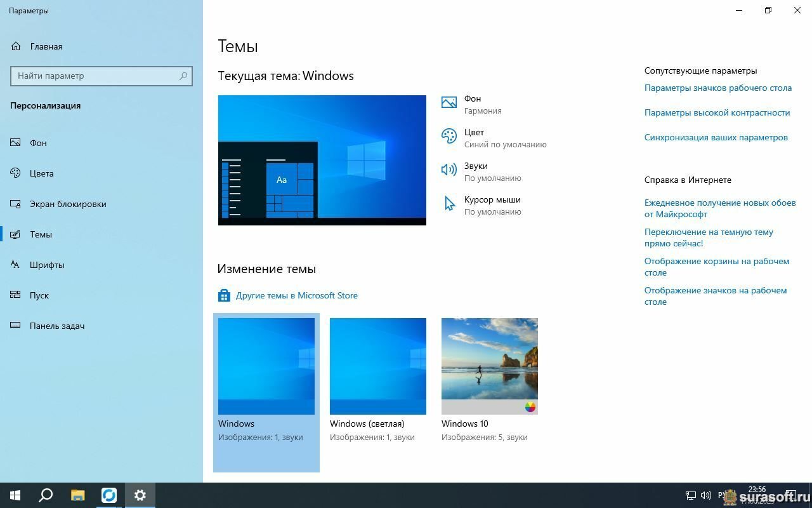The image size is (812, 508).
Task: Open the Windows Start menu
Action: (15, 495)
